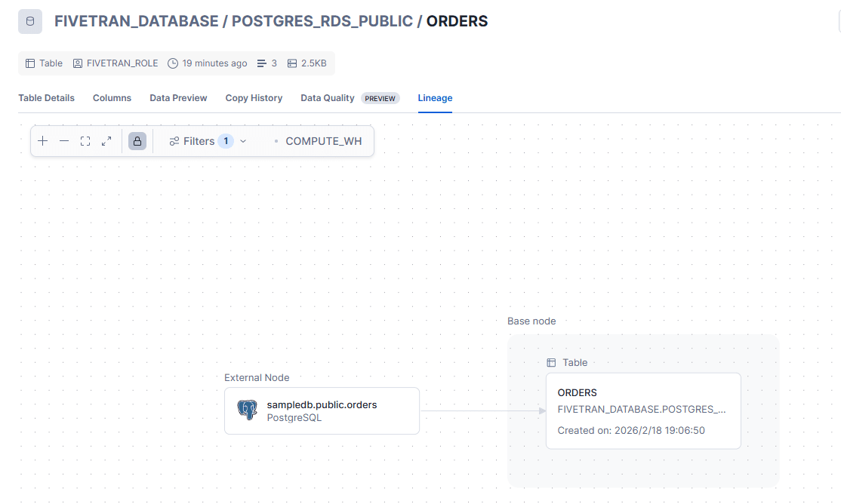Expand lineage graph to fullscreen
This screenshot has width=841, height=504.
point(106,141)
